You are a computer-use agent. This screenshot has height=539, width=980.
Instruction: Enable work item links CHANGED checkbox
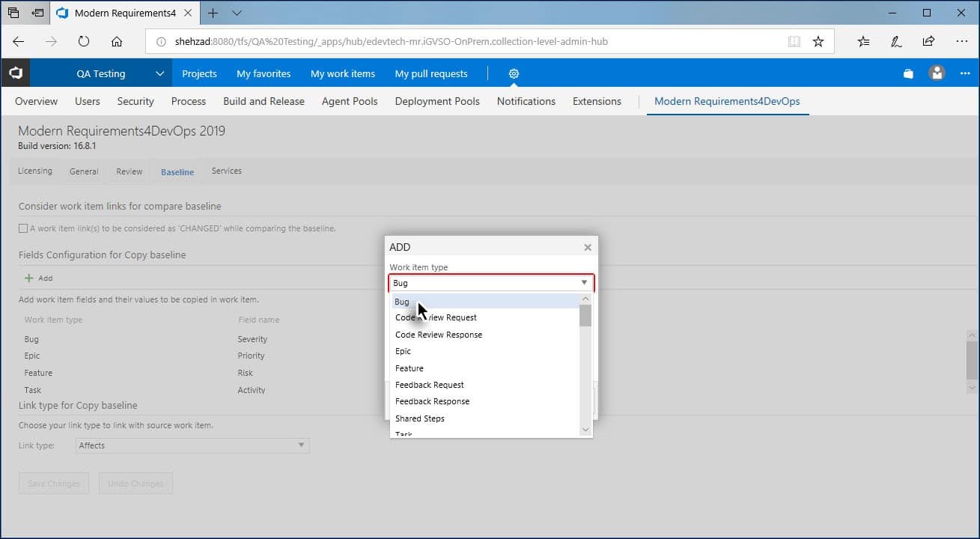pyautogui.click(x=23, y=228)
